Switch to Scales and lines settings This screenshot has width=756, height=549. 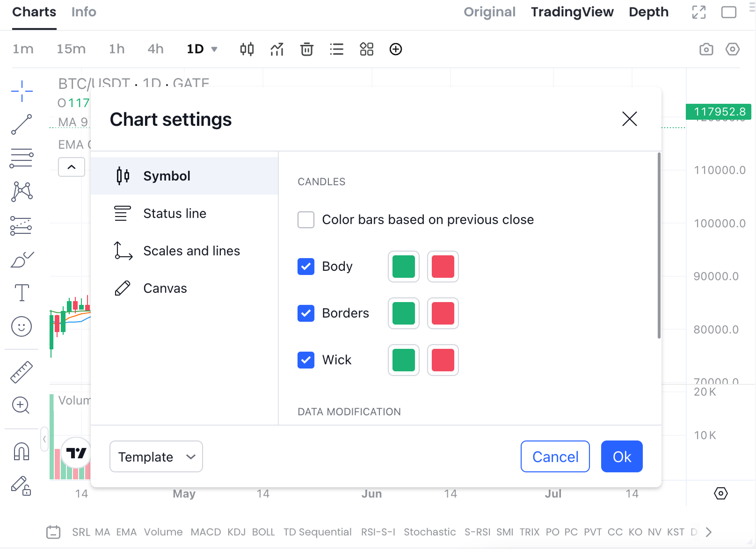(x=191, y=251)
